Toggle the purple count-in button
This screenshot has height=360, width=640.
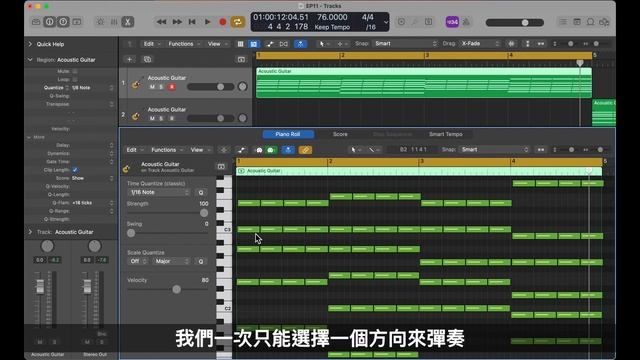point(452,22)
